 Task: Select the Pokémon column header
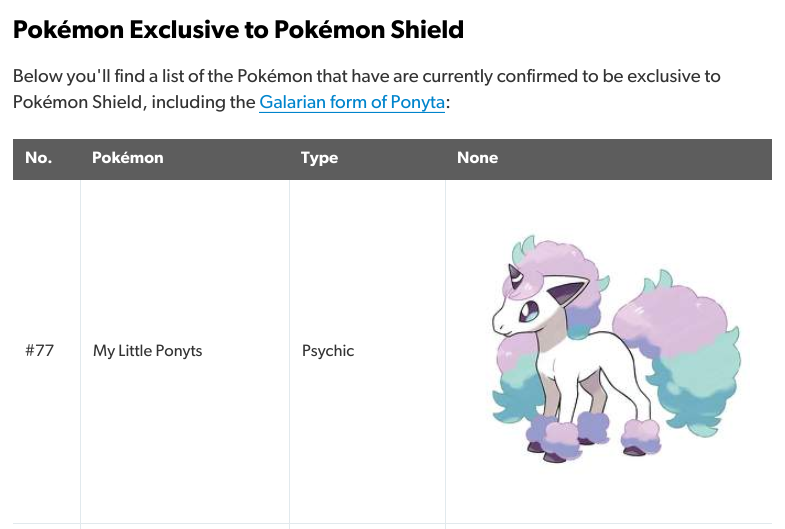(x=128, y=158)
